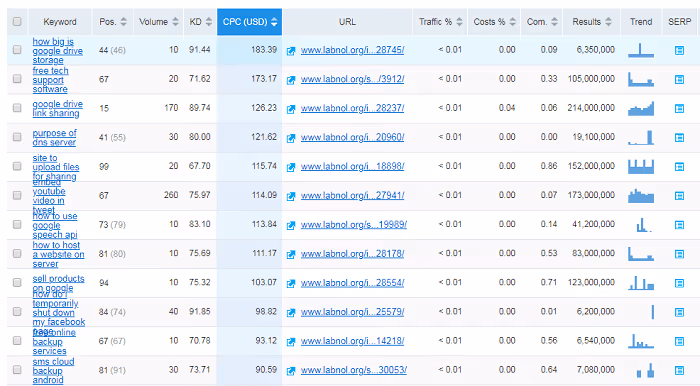Tick checkbox for 'site to upload files for sharing'
Screen dimensions: 700x386
(x=17, y=166)
